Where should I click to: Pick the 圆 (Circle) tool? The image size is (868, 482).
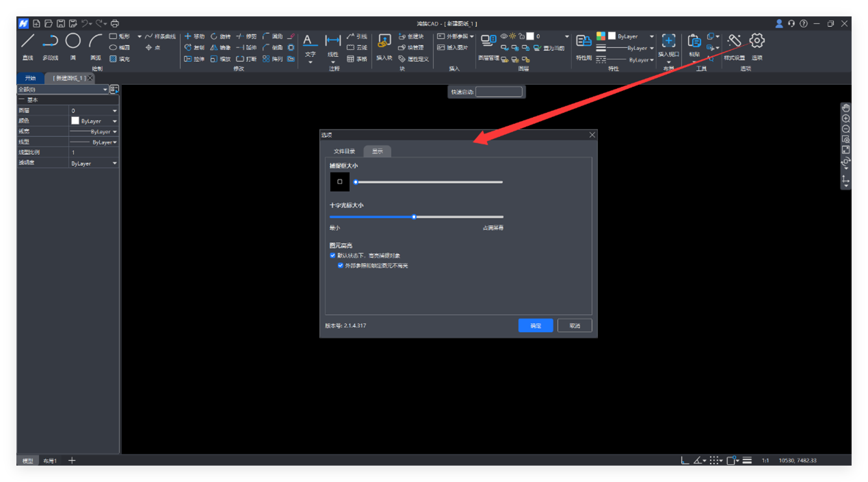coord(73,42)
